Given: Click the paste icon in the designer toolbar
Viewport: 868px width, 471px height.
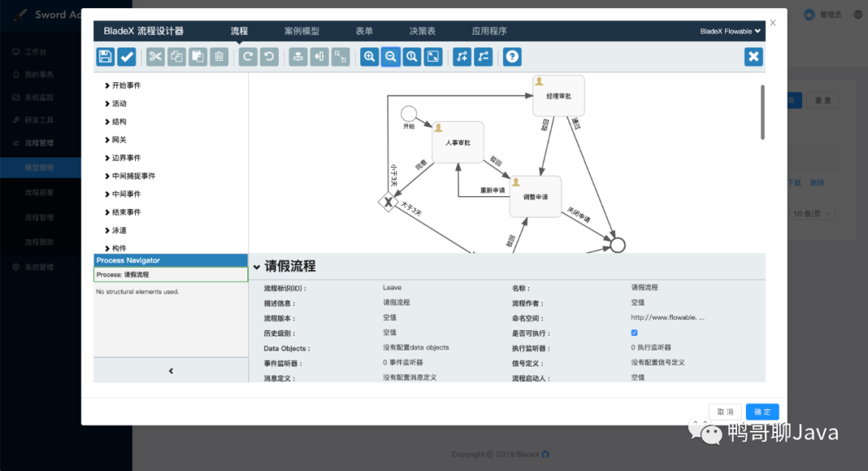Looking at the screenshot, I should coord(198,56).
